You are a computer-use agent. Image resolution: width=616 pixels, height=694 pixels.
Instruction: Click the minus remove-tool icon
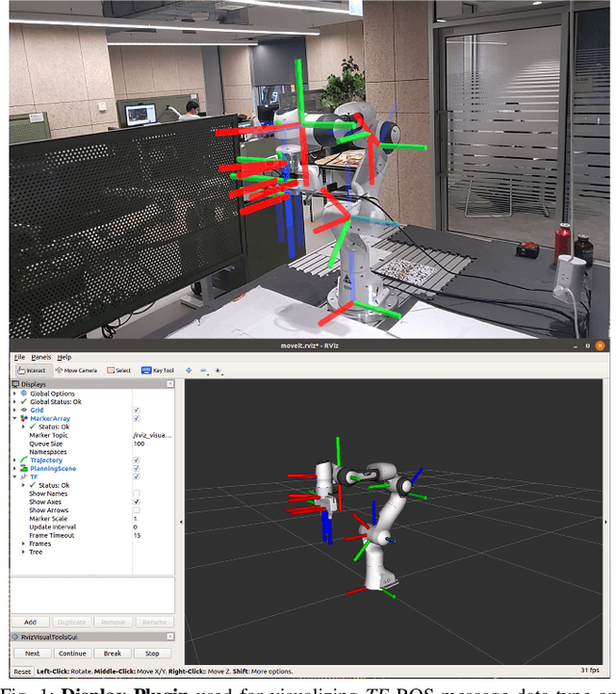coord(203,370)
